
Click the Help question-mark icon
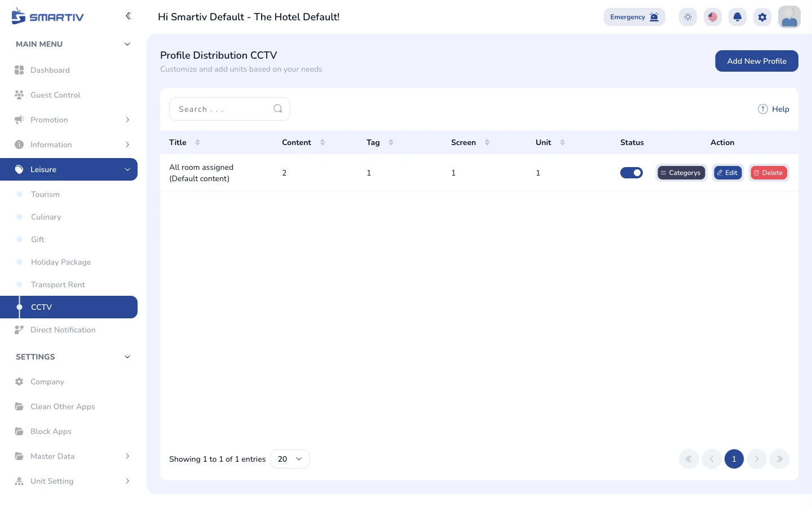(763, 109)
